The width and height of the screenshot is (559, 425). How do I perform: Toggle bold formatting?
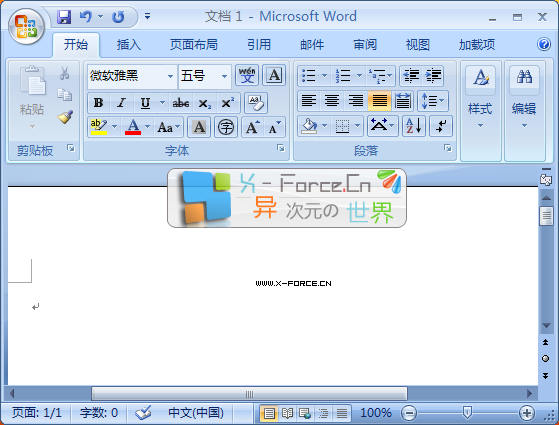point(99,103)
